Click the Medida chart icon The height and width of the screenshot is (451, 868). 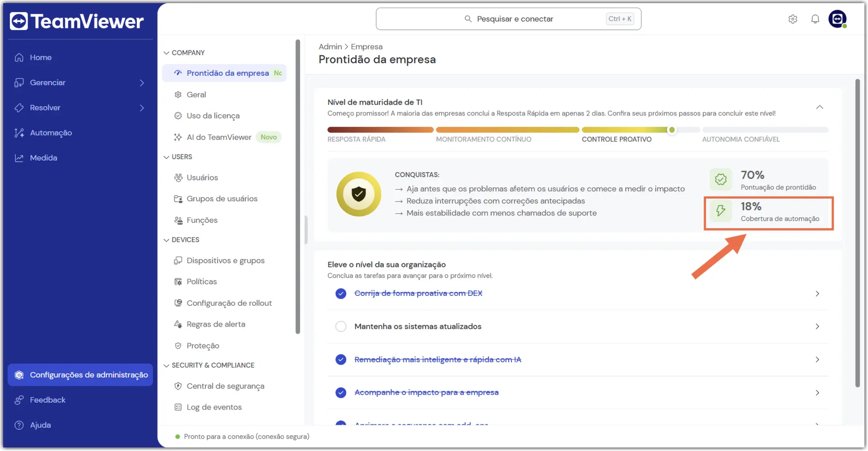(19, 158)
